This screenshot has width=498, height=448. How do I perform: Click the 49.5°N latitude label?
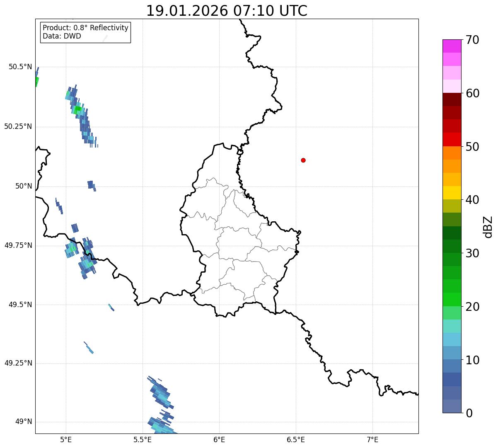pyautogui.click(x=20, y=305)
